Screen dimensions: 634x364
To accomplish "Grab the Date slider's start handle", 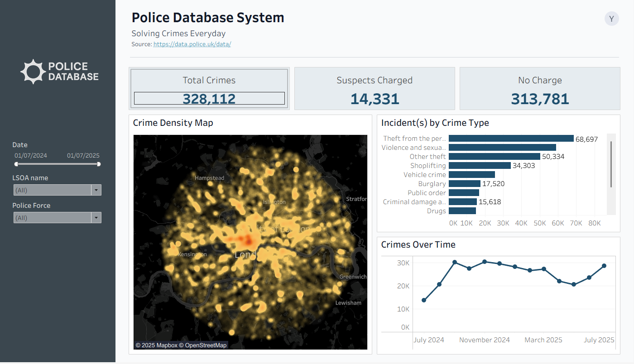I will (16, 164).
